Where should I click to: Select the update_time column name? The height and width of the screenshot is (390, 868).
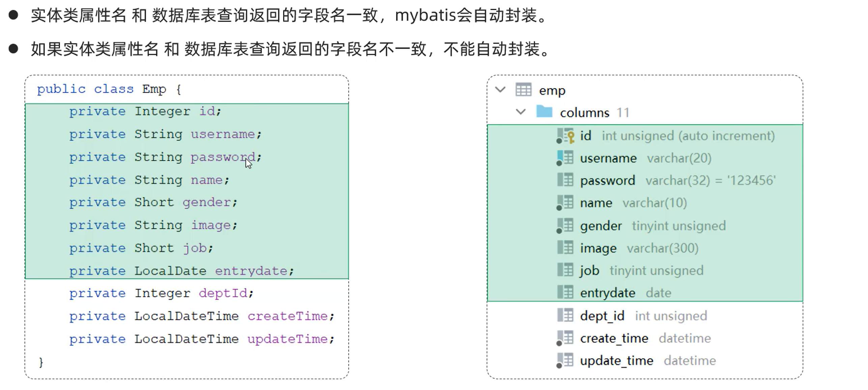tap(617, 361)
